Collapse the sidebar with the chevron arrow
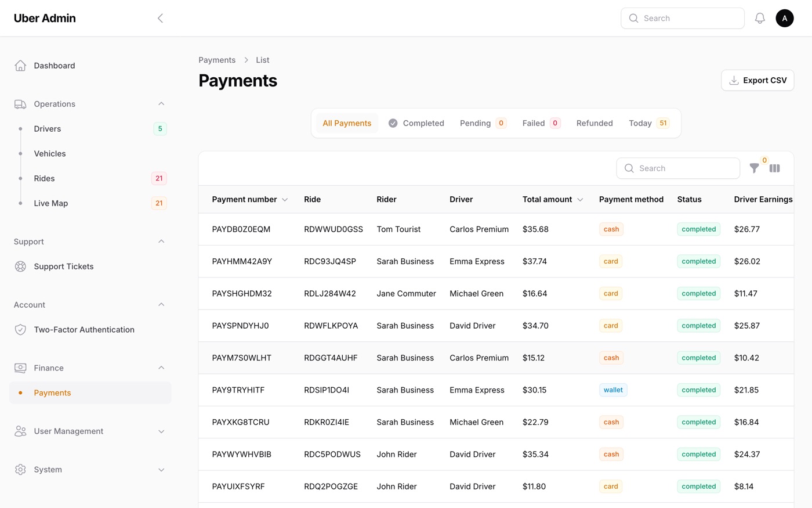Screen dimensions: 812x508 tap(160, 18)
